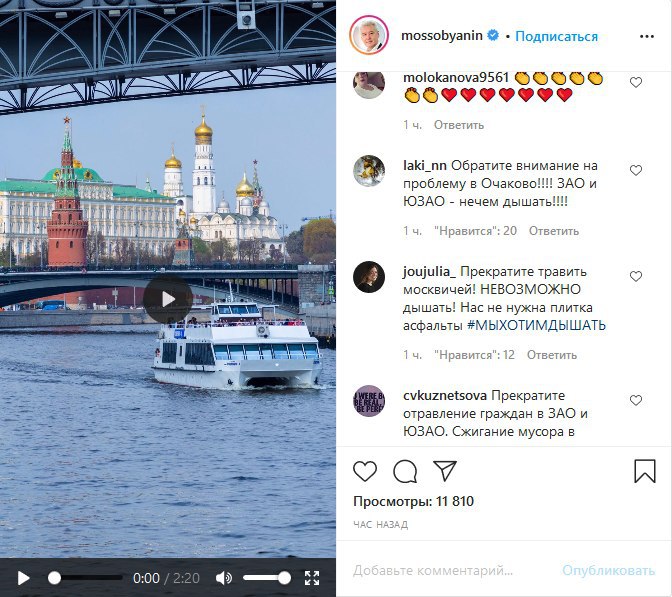Click the Подписаться follow link
The height and width of the screenshot is (597, 672).
pos(556,36)
